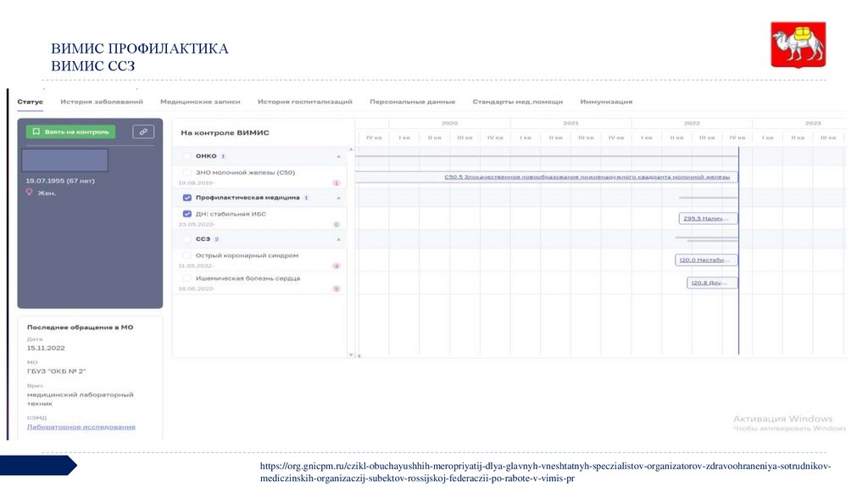Image resolution: width=868 pixels, height=487 pixels.
Task: Select the Острый коронарный синдром checkbox
Action: point(187,255)
